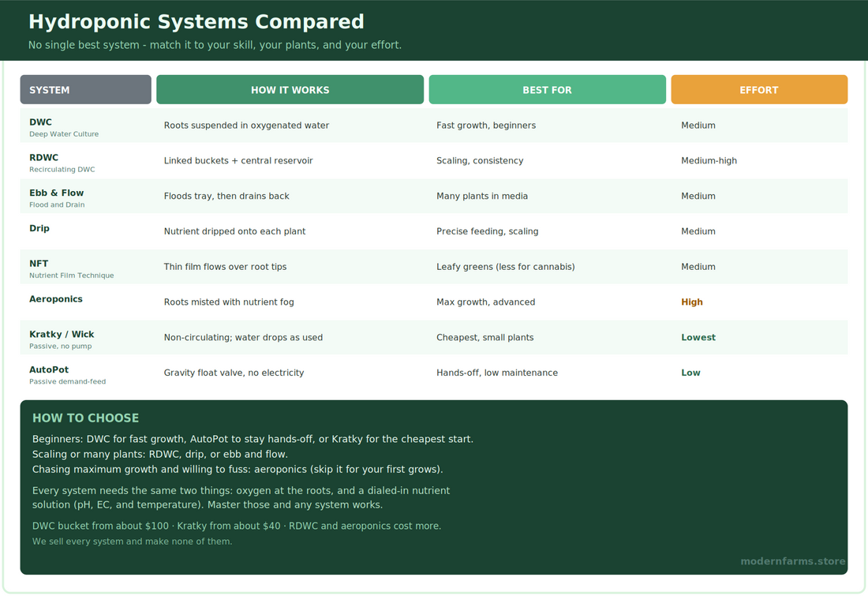Click the 'No single best system' subtitle
The image size is (868, 596).
pyautogui.click(x=215, y=45)
